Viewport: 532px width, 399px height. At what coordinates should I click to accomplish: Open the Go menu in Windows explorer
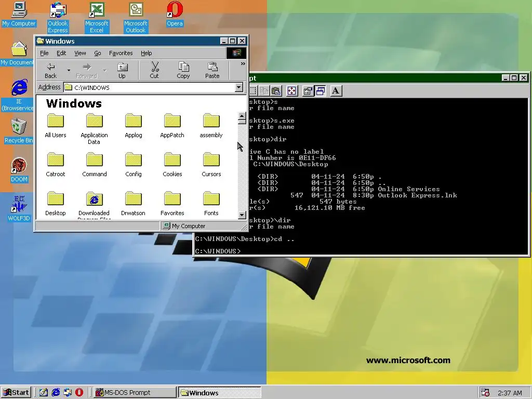coord(97,54)
